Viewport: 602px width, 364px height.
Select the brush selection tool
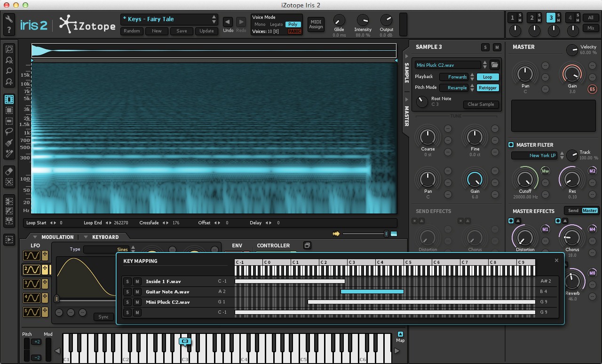pyautogui.click(x=9, y=142)
